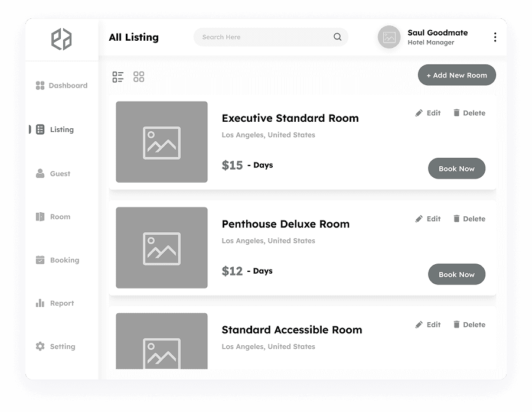Click the Guest person icon

point(40,173)
